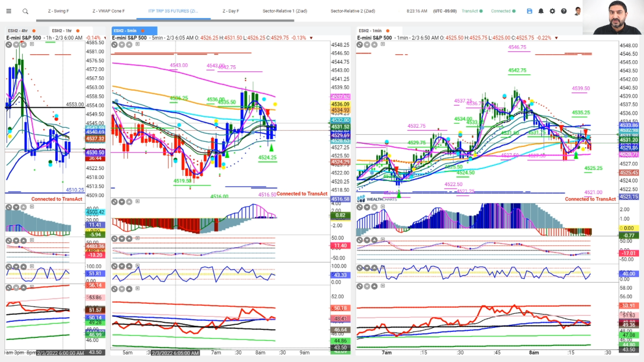This screenshot has width=644, height=362.
Task: Open the user profile avatar
Action: [578, 11]
